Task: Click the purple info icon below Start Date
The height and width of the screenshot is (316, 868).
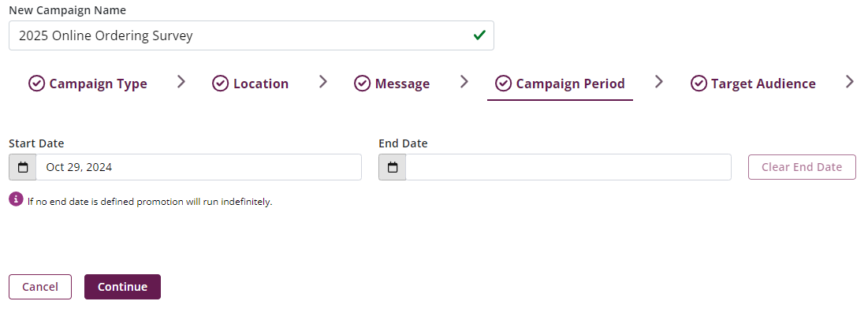Action: [16, 200]
